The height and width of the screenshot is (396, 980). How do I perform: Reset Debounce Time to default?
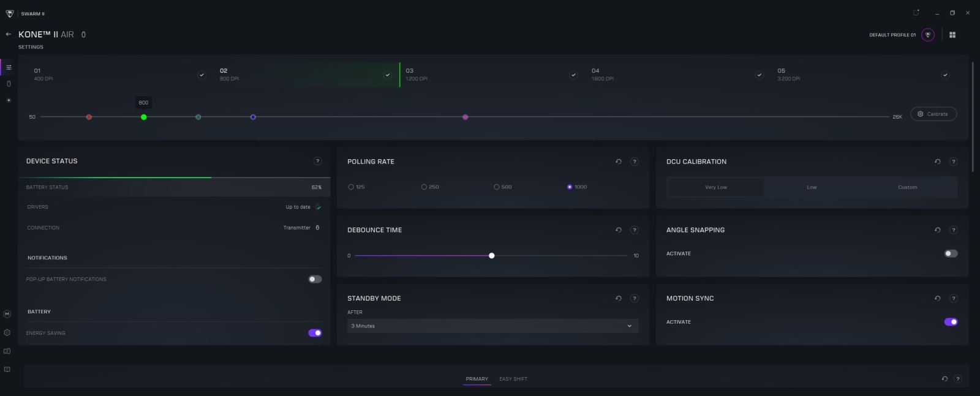point(619,230)
